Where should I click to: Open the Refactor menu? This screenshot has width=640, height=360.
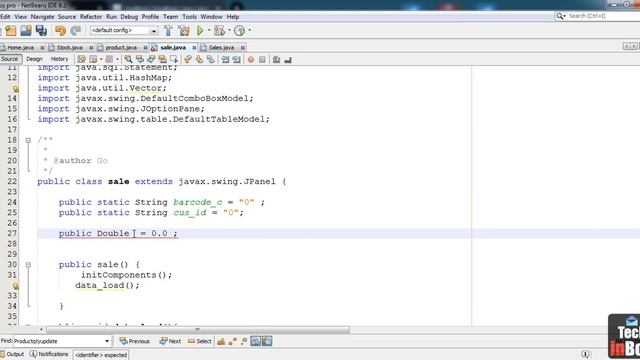tap(91, 17)
